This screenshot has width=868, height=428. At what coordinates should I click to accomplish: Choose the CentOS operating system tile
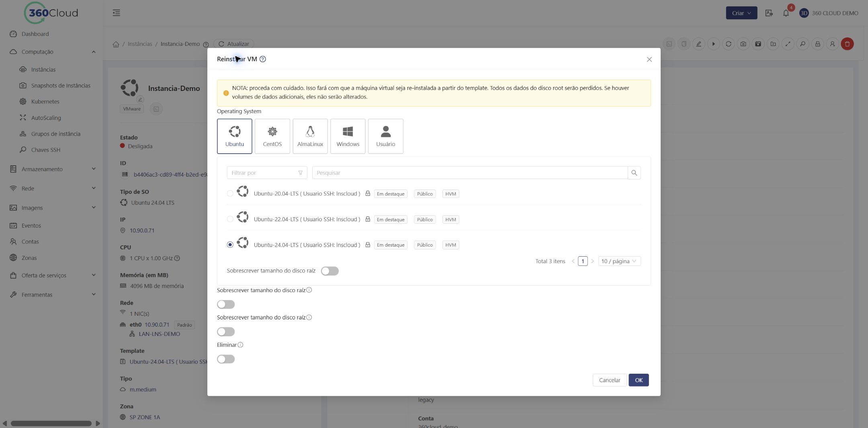coord(272,136)
